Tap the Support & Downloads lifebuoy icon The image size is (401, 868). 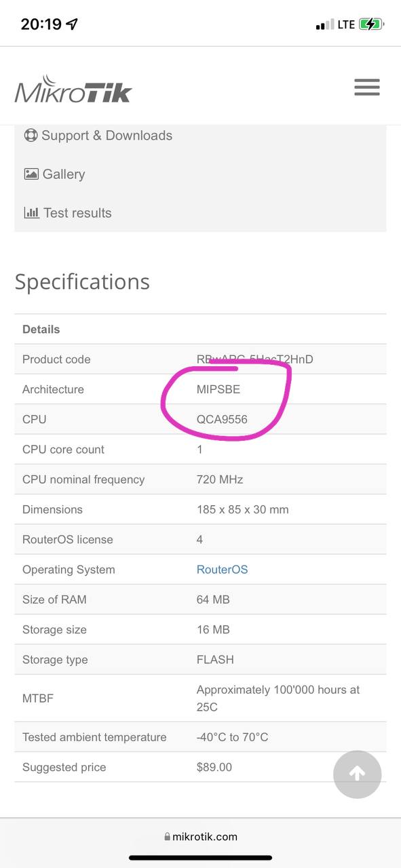point(31,135)
